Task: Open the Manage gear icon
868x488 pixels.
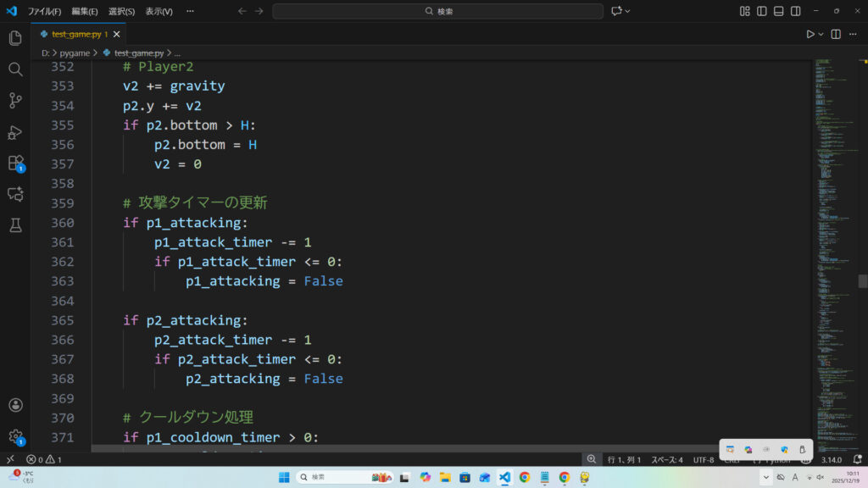Action: pyautogui.click(x=15, y=436)
